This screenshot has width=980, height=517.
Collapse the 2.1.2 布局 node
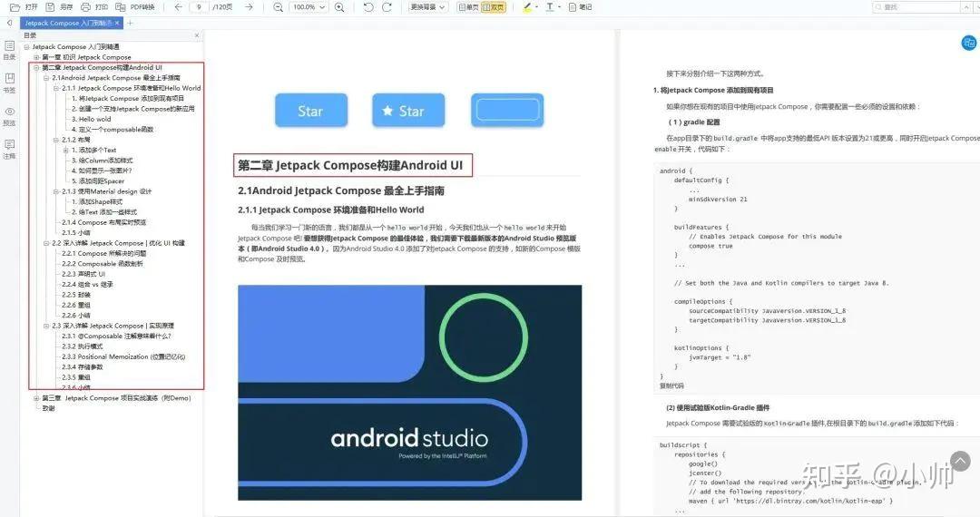click(x=56, y=140)
